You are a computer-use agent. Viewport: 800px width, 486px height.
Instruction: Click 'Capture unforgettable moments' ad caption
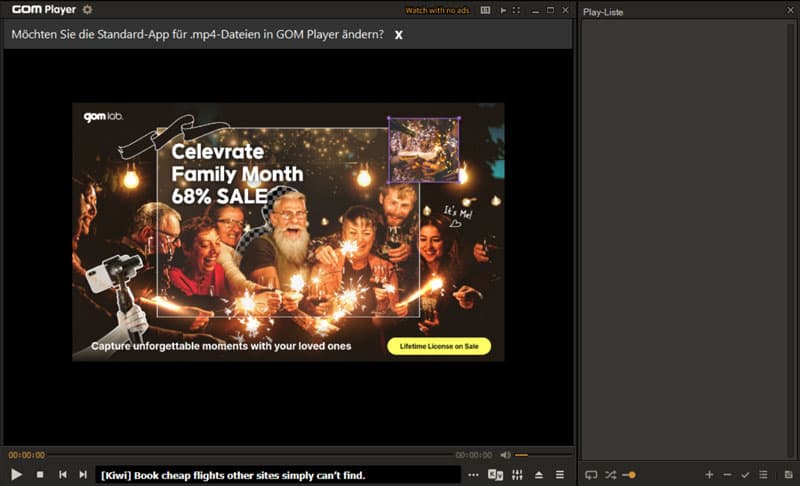pos(221,346)
